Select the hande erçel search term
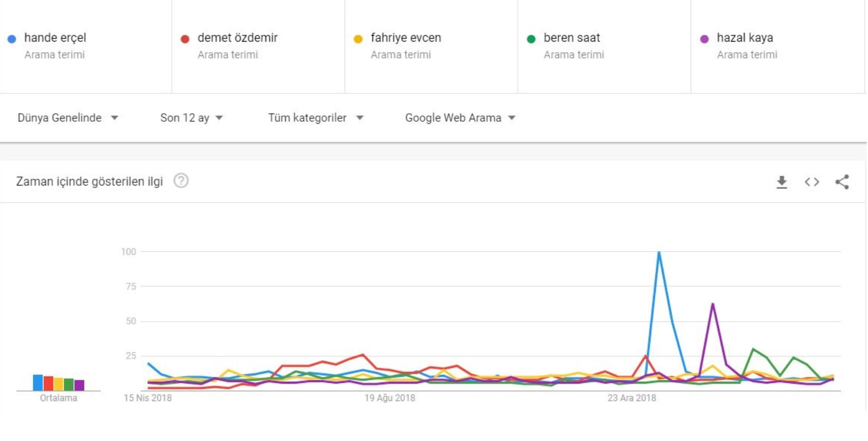 pos(55,38)
